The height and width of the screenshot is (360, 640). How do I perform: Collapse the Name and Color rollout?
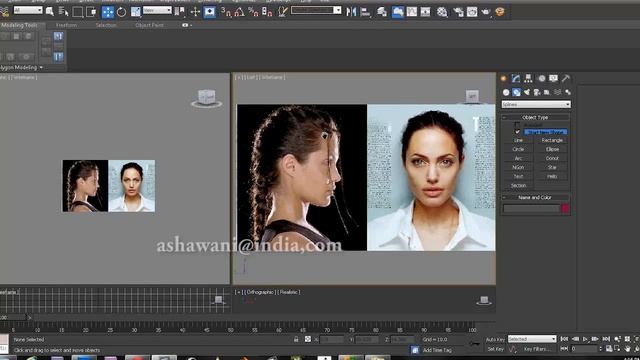tap(536, 197)
